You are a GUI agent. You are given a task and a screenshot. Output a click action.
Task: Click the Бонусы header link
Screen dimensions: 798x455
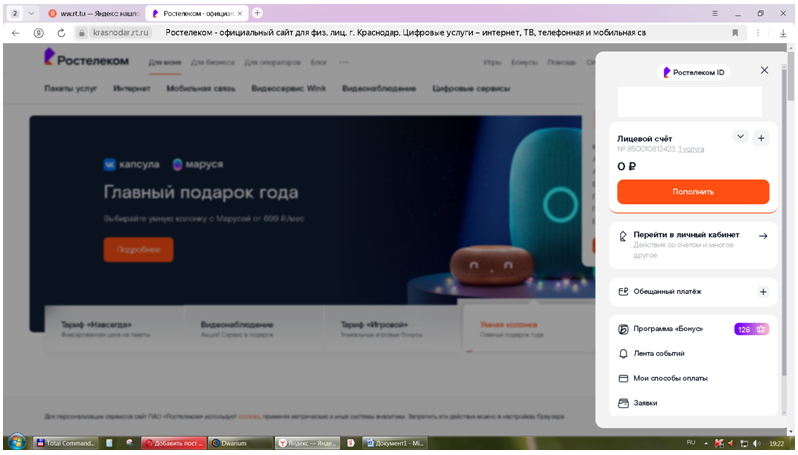tap(524, 63)
